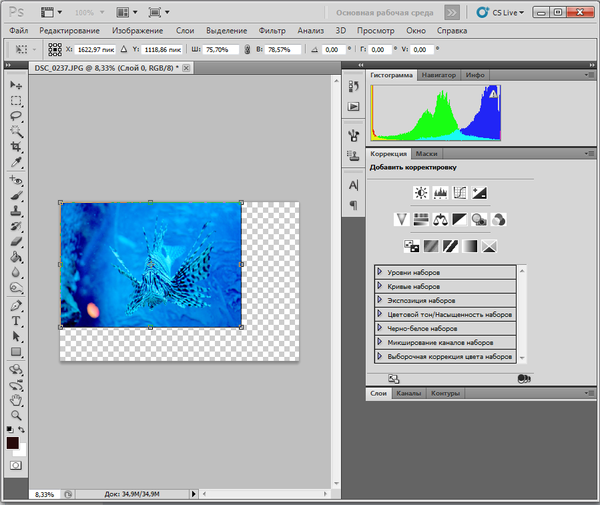
Task: Toggle the link between width and height
Action: [246, 49]
